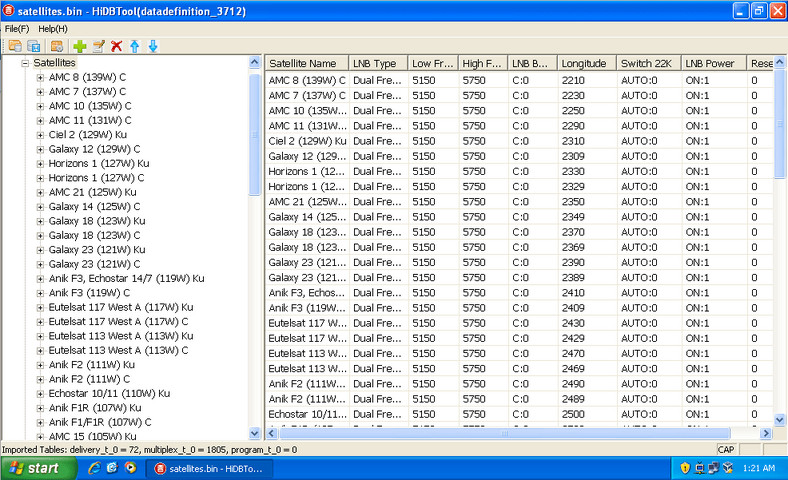Image resolution: width=788 pixels, height=480 pixels.
Task: Click the table vertical scroll down arrow
Action: tap(779, 419)
